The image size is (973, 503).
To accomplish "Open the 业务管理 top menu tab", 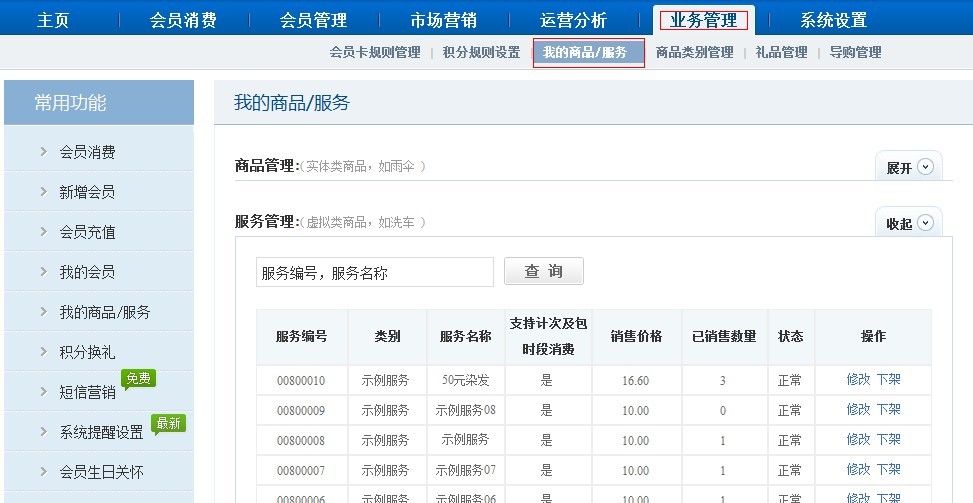I will [703, 20].
